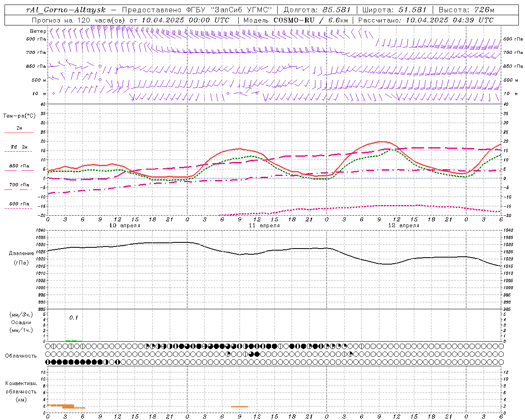Select the text Предоставлено ФГБУ "ЗапСиб УГМС"
Screen dimensions: 525x420
(x=197, y=9)
